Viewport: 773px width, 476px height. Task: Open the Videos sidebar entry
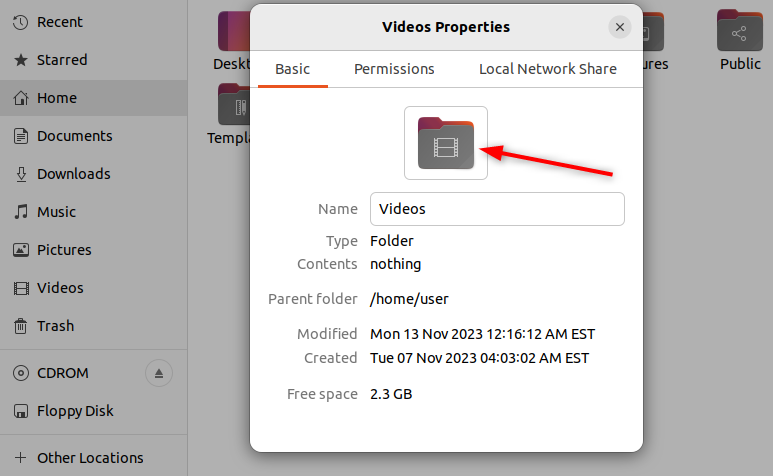pos(60,288)
